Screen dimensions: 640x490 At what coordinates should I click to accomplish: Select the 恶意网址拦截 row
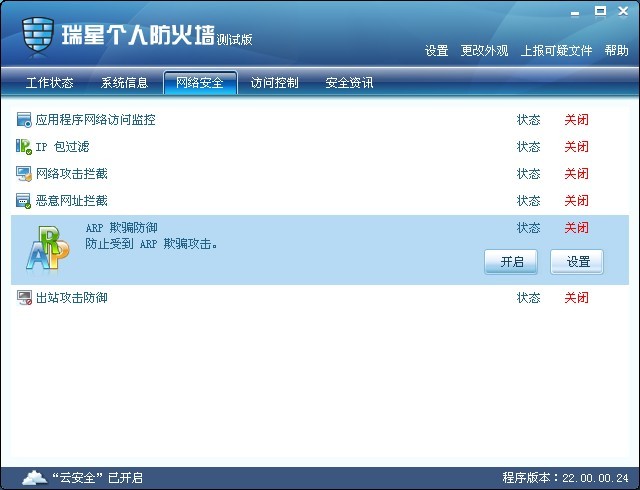[x=320, y=201]
